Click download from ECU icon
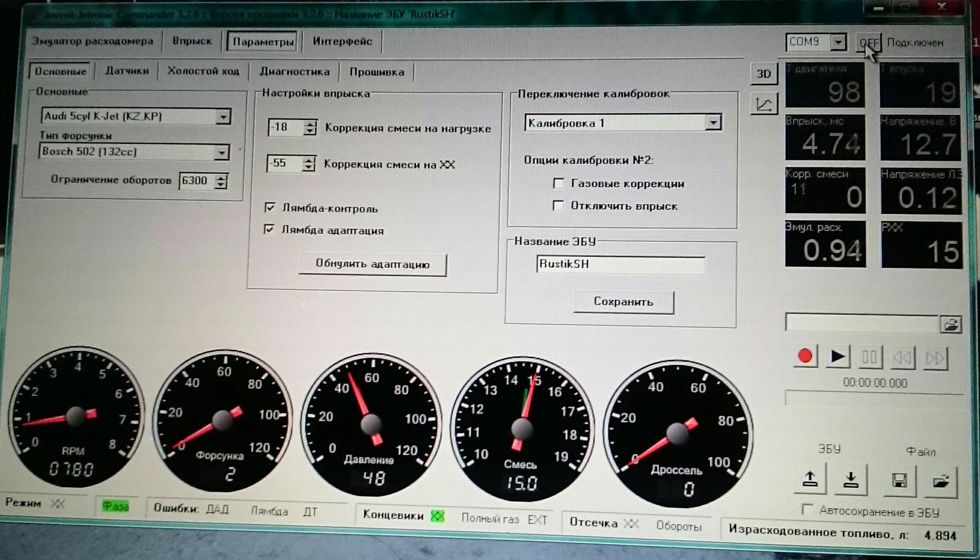 point(850,480)
